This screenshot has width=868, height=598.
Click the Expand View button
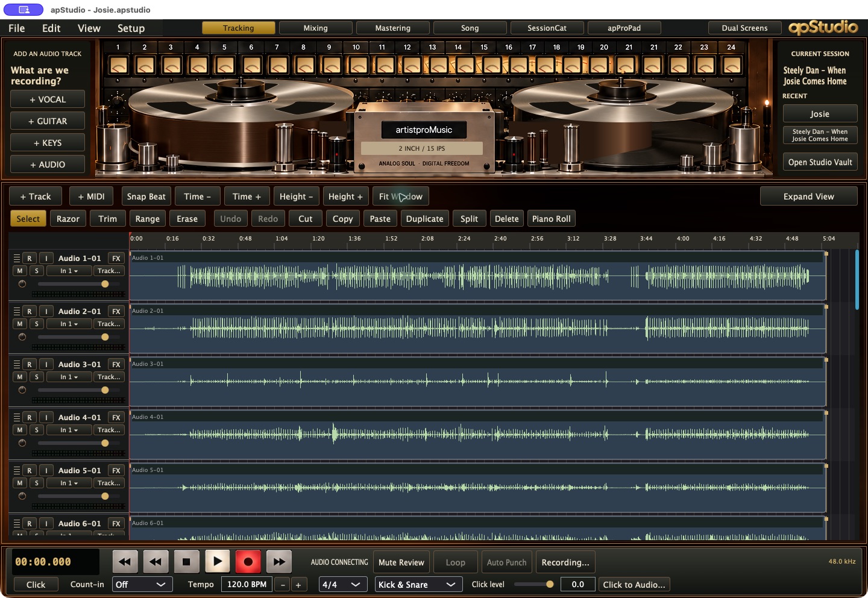tap(808, 197)
